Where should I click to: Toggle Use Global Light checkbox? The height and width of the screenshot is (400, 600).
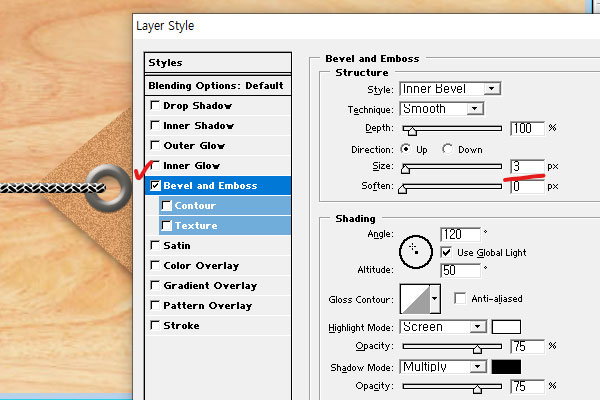click(x=446, y=252)
